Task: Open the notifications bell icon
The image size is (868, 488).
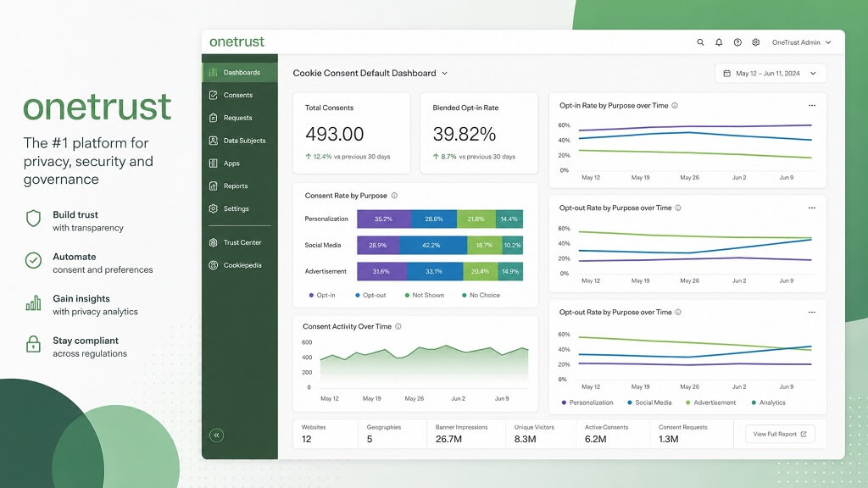Action: pos(719,42)
